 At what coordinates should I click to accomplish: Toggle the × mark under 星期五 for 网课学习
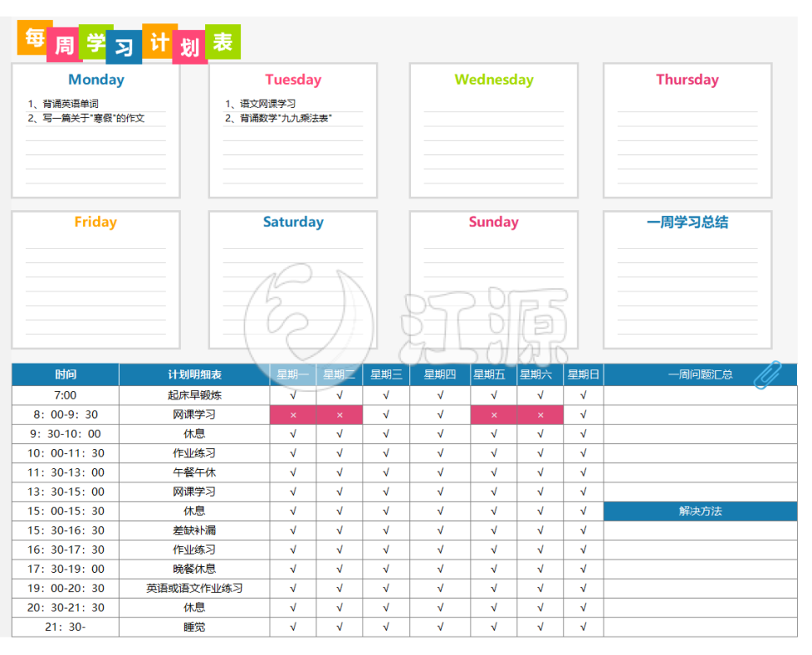pyautogui.click(x=493, y=414)
